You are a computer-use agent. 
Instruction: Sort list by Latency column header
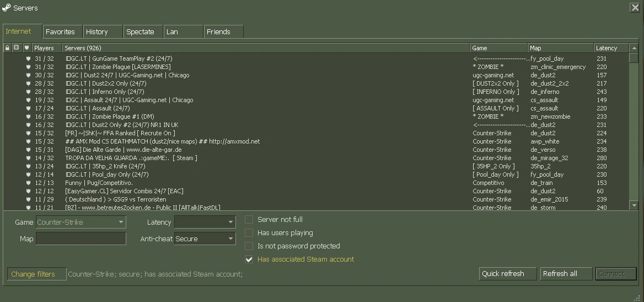click(x=611, y=47)
